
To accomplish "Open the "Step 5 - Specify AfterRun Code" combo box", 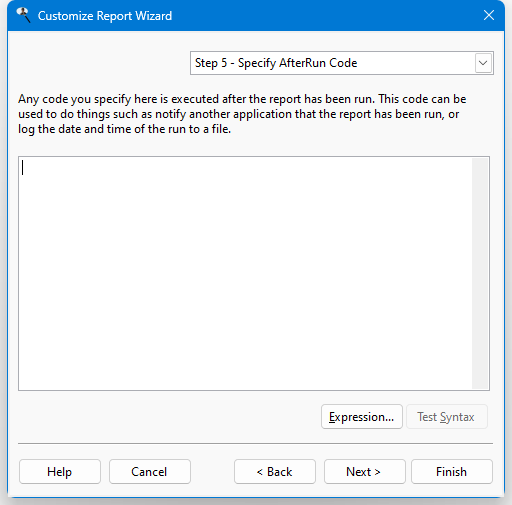I will (342, 63).
